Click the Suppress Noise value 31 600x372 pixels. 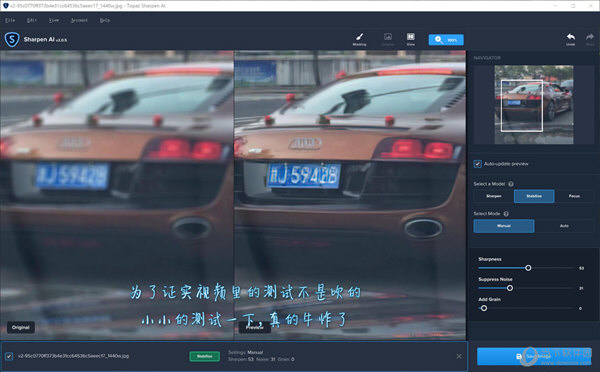(x=581, y=288)
